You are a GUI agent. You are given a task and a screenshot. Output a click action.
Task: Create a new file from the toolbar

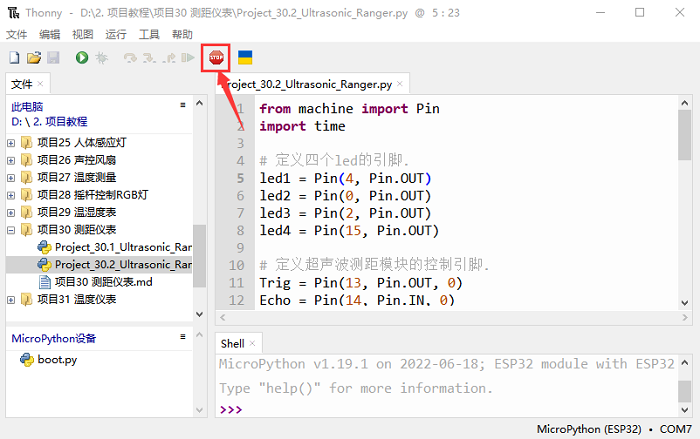pyautogui.click(x=14, y=59)
